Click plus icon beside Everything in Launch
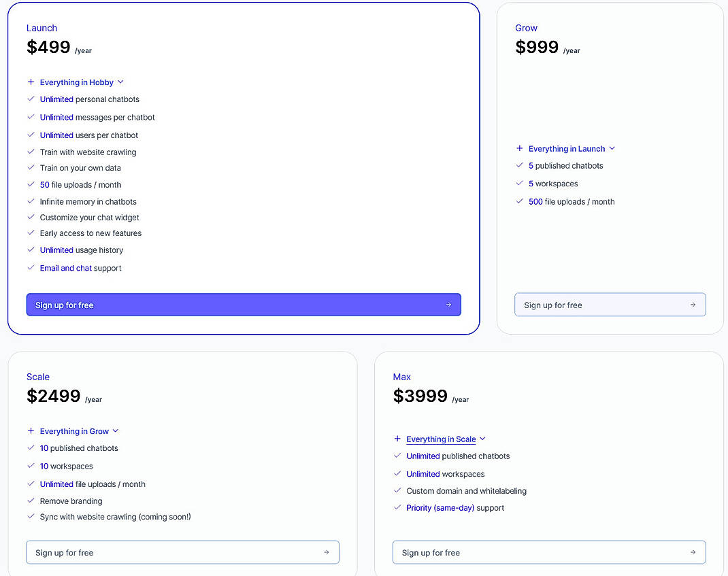The image size is (728, 576). tap(520, 148)
